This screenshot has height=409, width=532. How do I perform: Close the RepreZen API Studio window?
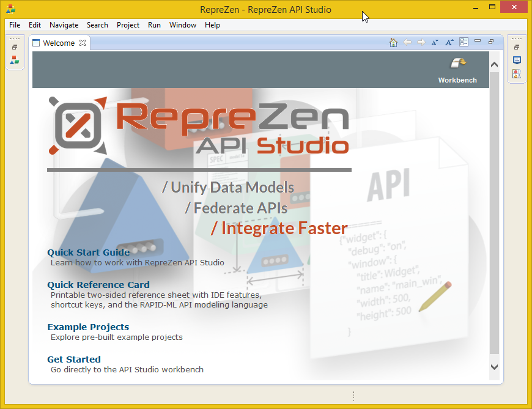coord(514,7)
